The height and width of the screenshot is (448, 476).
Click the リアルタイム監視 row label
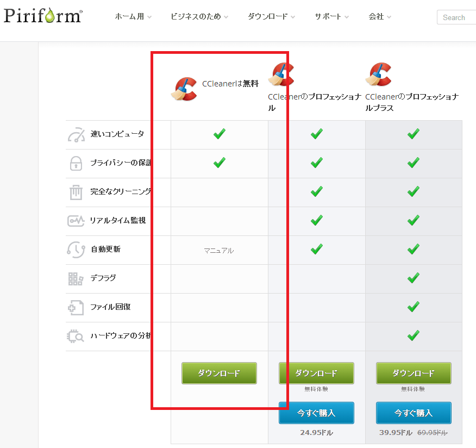(x=118, y=221)
